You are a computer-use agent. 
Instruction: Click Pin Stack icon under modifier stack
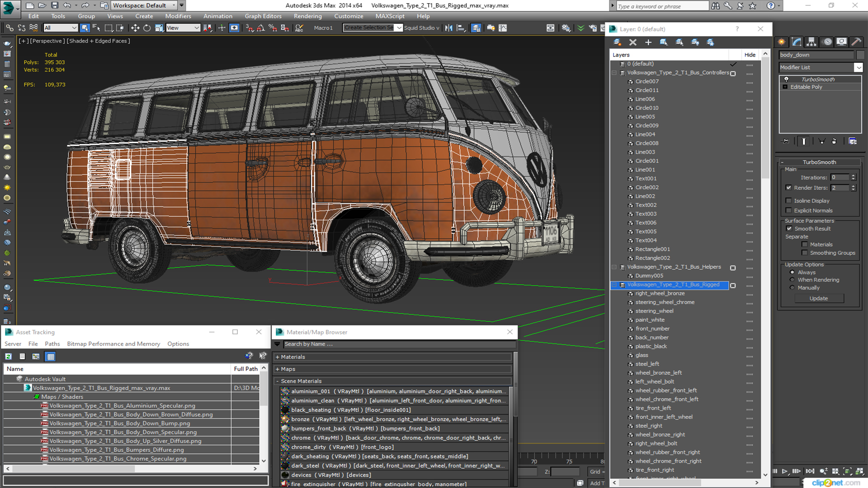(x=786, y=141)
